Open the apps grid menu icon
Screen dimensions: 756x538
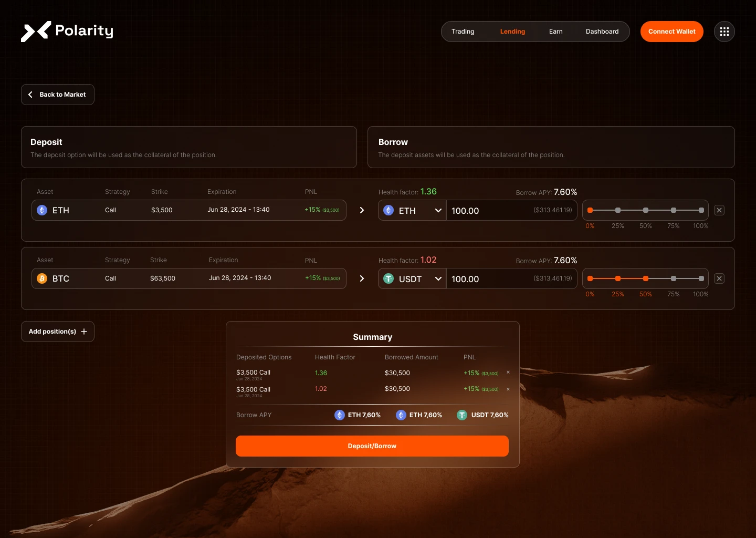[724, 32]
